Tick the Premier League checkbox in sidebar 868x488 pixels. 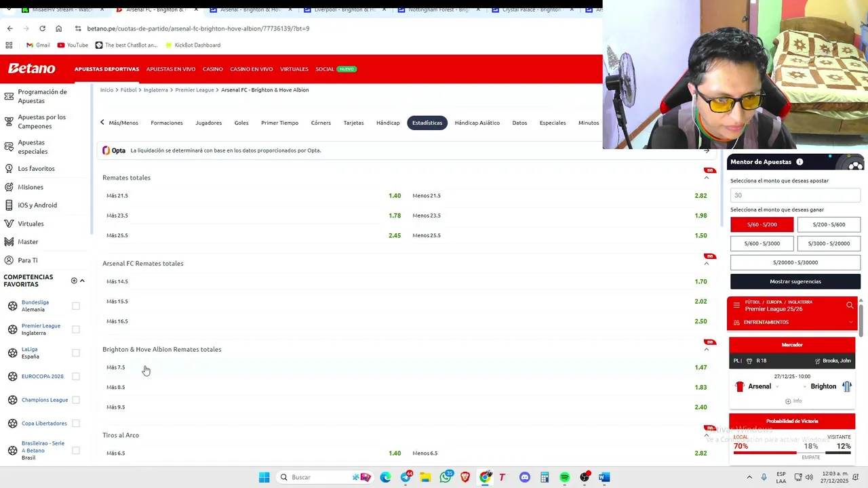point(76,329)
